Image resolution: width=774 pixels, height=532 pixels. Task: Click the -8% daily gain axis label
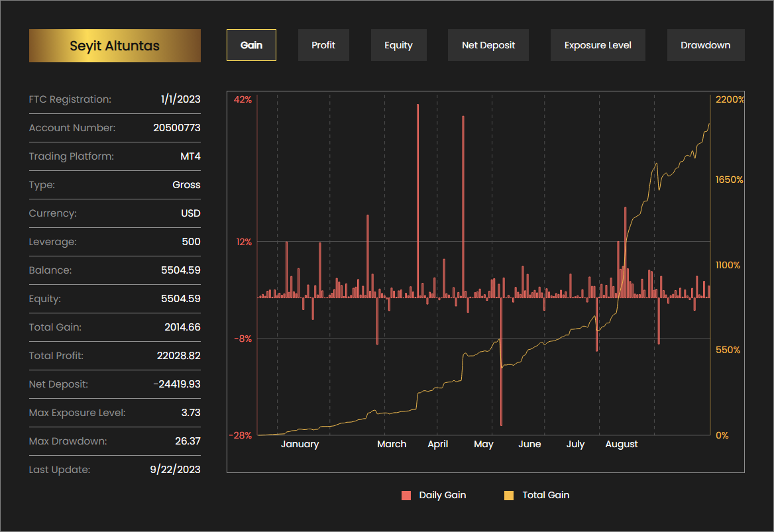(243, 339)
